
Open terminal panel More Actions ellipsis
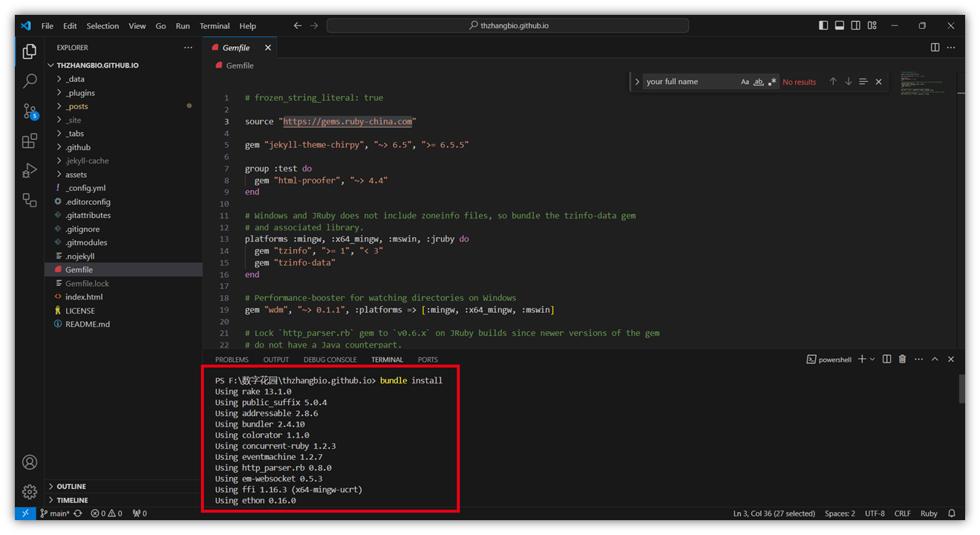point(918,359)
